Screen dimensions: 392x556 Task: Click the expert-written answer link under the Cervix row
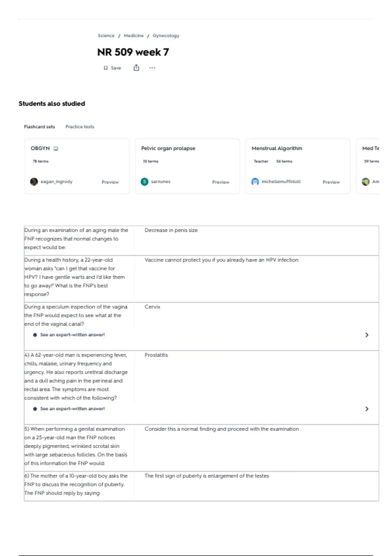(x=73, y=335)
